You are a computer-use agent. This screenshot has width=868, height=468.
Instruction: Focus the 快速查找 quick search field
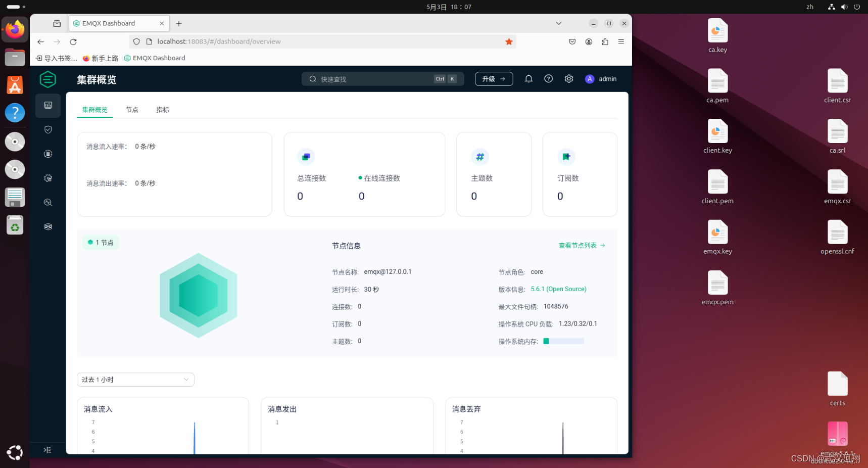[x=382, y=79]
